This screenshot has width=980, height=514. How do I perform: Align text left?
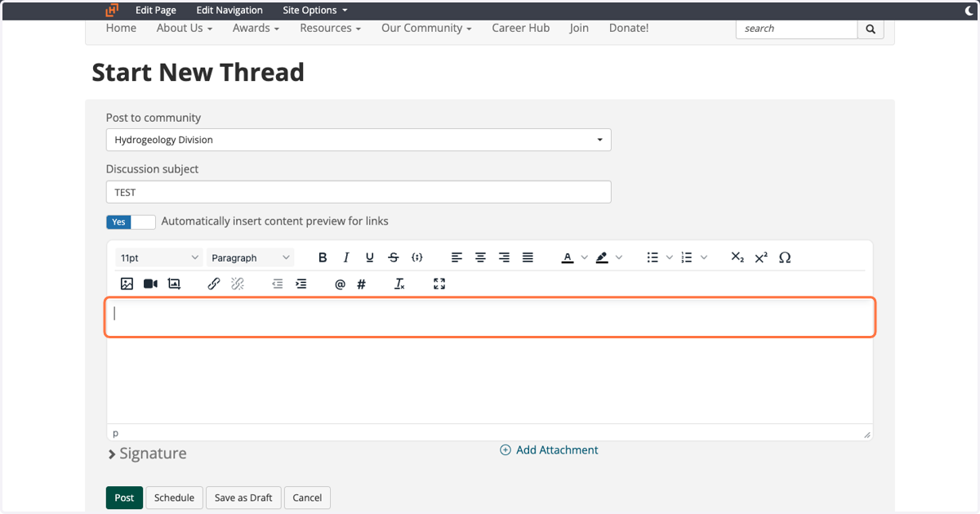click(457, 257)
